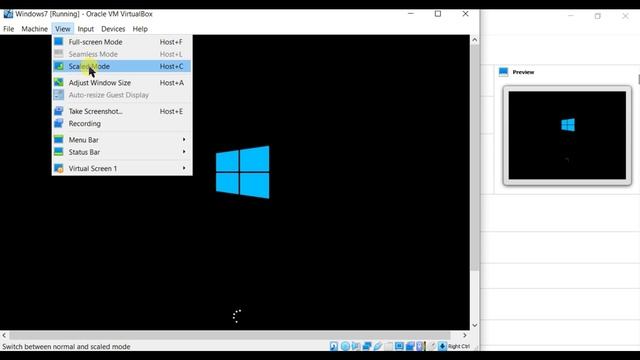Open the Devices menu
Image resolution: width=640 pixels, height=360 pixels.
(113, 29)
